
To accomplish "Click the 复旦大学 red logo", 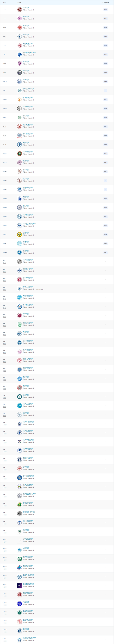I will pyautogui.click(x=19, y=28).
